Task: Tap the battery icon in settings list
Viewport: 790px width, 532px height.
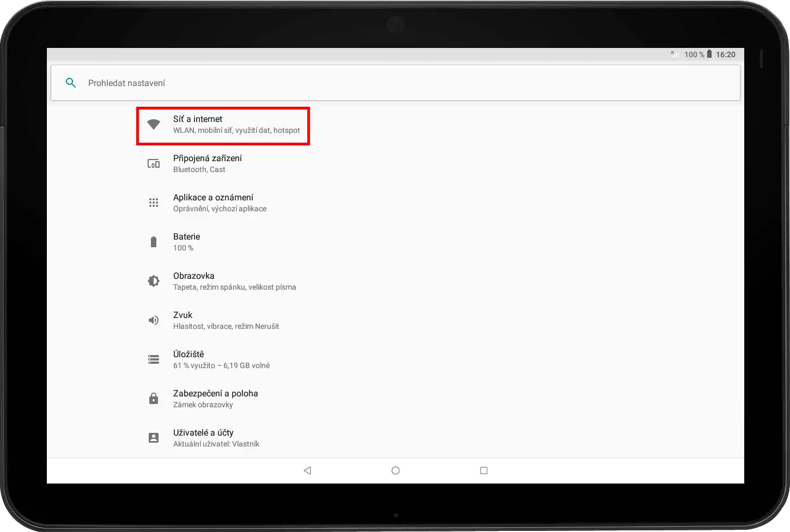Action: click(154, 242)
